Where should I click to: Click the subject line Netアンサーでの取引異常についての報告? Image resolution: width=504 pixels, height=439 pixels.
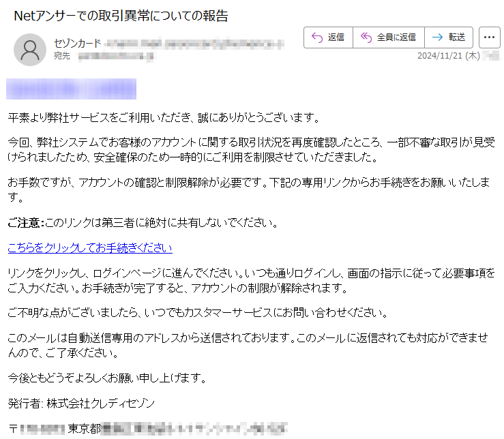point(121,16)
